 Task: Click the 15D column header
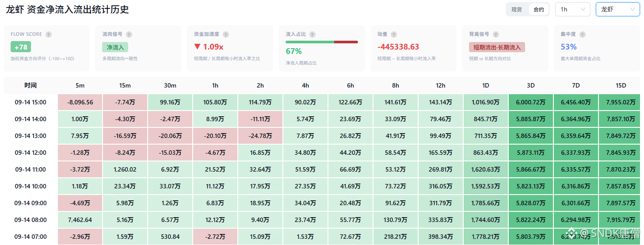point(620,85)
